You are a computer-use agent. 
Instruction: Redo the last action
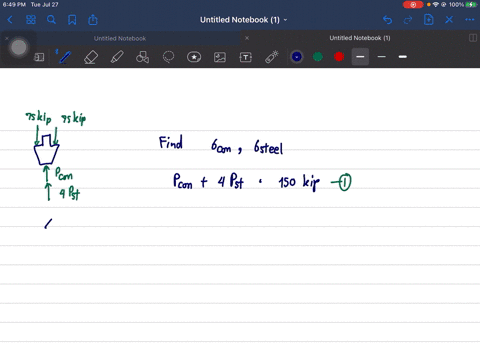coord(408,20)
